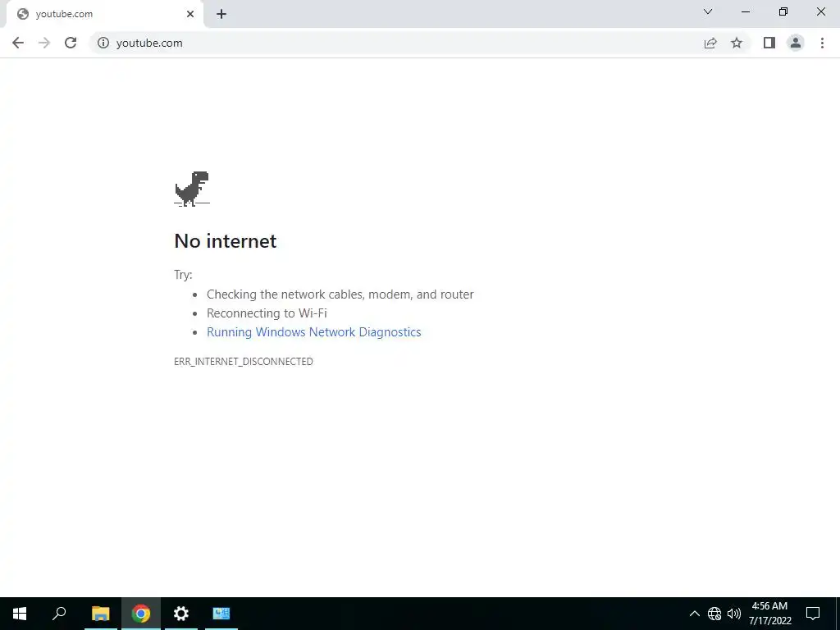Image resolution: width=840 pixels, height=630 pixels.
Task: Click Chrome icon in taskbar
Action: (141, 614)
